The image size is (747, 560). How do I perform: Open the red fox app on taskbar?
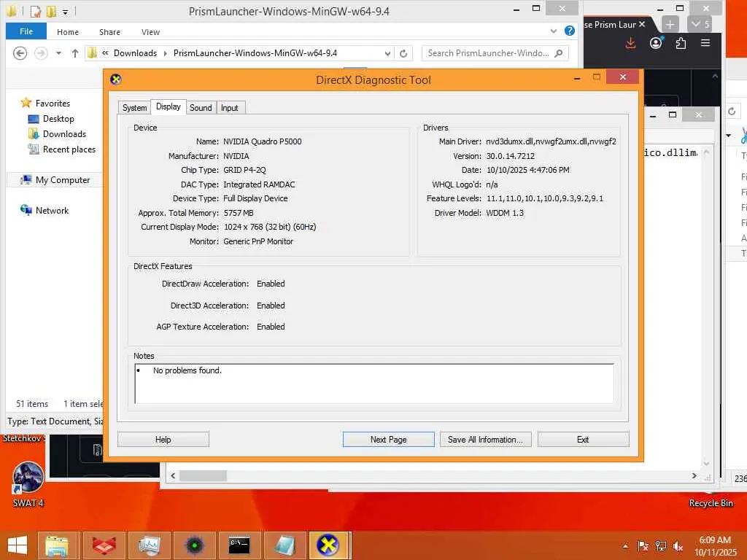104,545
